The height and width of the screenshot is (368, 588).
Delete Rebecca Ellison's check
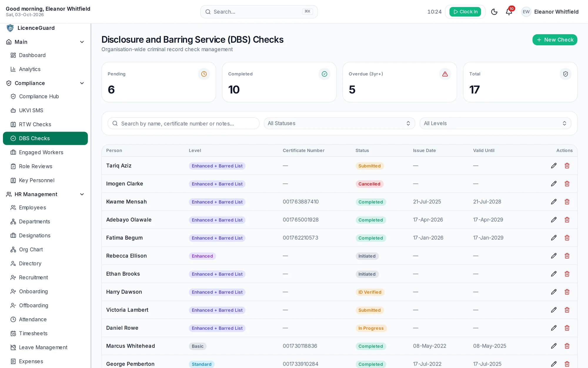point(567,256)
